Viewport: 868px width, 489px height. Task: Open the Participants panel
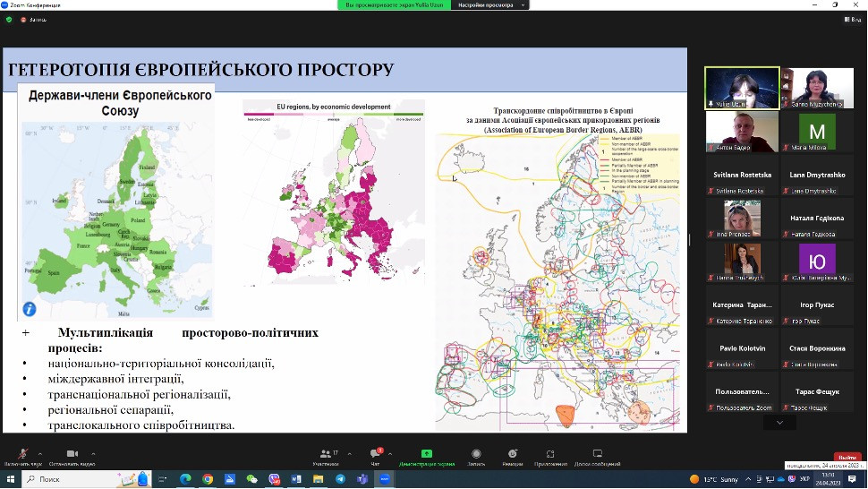click(326, 455)
